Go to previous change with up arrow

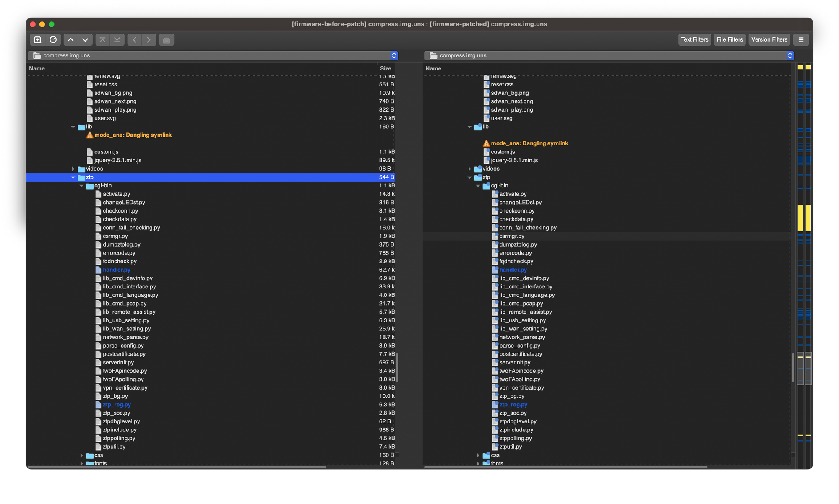coord(71,40)
